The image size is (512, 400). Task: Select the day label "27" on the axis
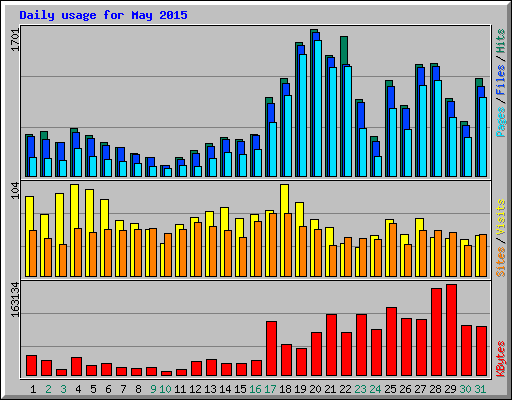(x=420, y=389)
